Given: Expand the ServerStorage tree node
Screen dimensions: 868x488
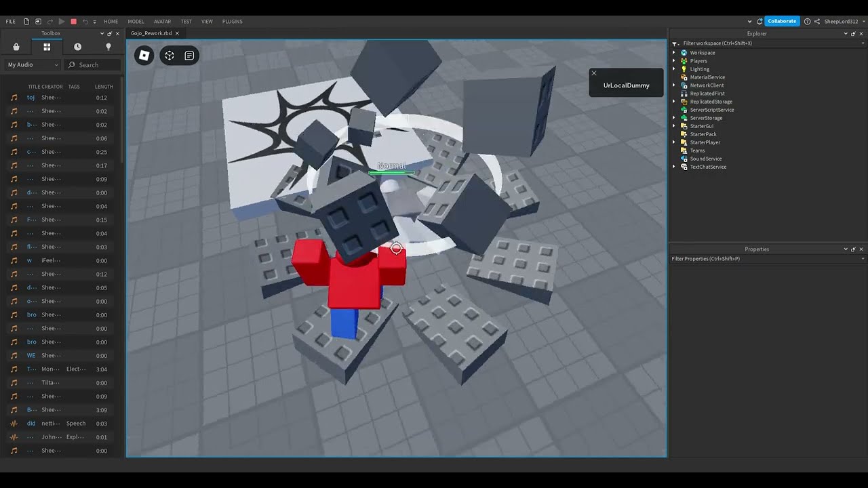Looking at the screenshot, I should click(x=674, y=118).
